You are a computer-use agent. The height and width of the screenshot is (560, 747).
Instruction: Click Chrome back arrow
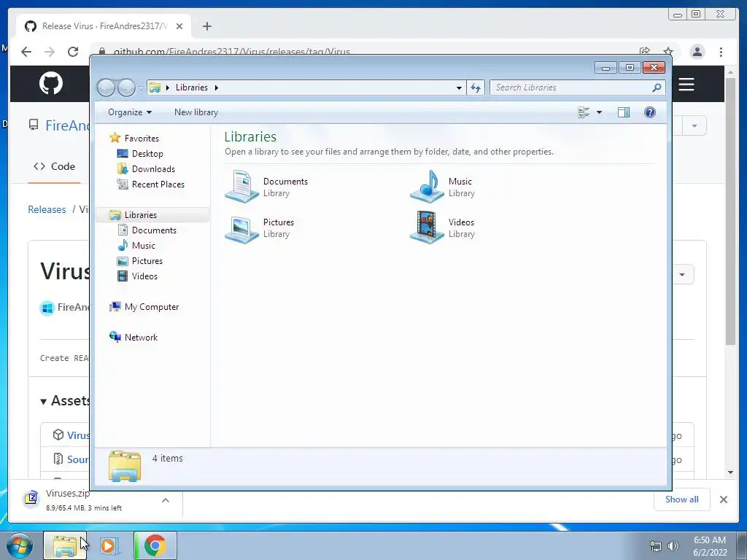tap(26, 52)
